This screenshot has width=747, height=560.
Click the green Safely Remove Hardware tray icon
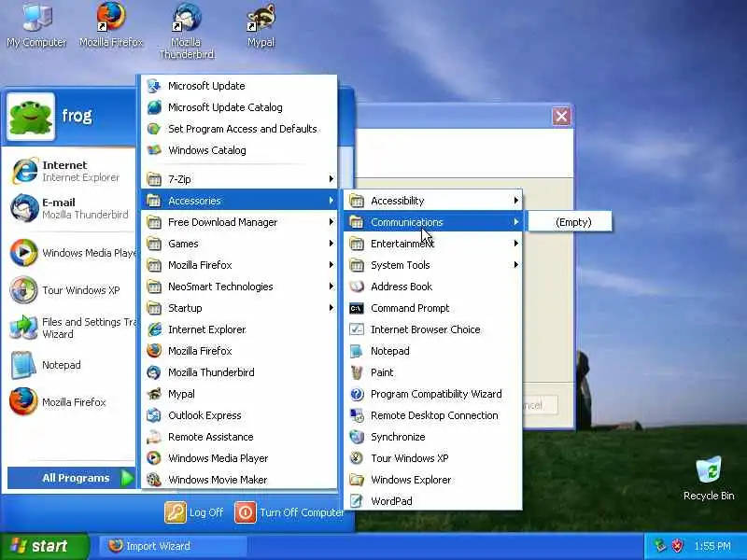660,546
